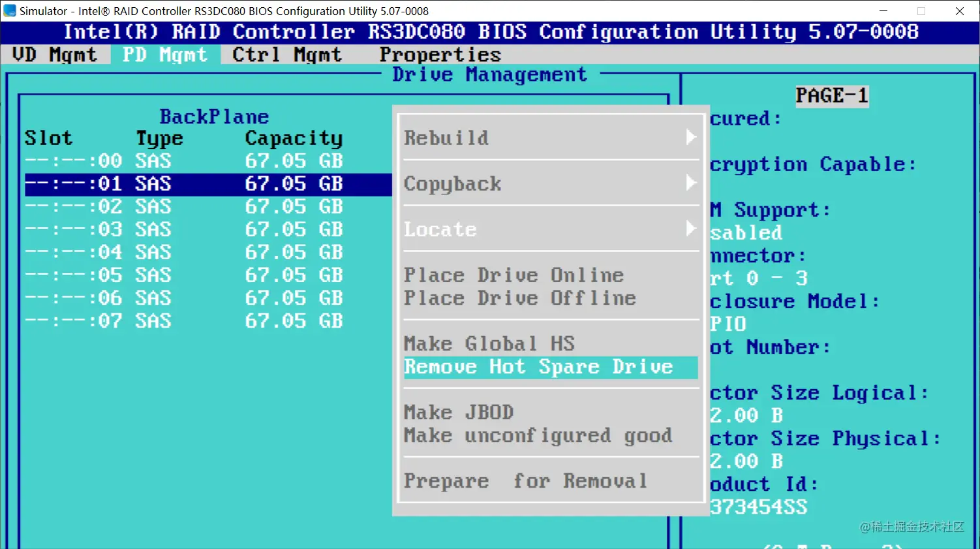Click the 'ctor Size Physical:' property label
The image size is (980, 549).
[825, 439]
